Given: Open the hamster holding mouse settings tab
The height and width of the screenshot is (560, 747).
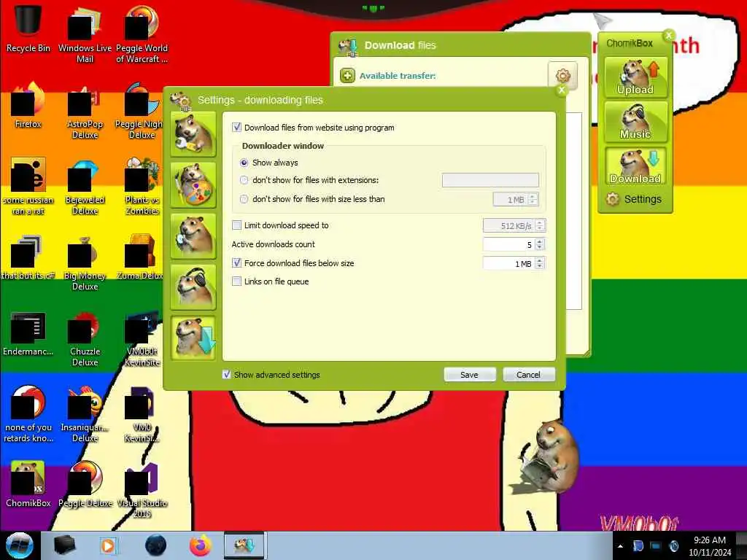Looking at the screenshot, I should tap(193, 236).
